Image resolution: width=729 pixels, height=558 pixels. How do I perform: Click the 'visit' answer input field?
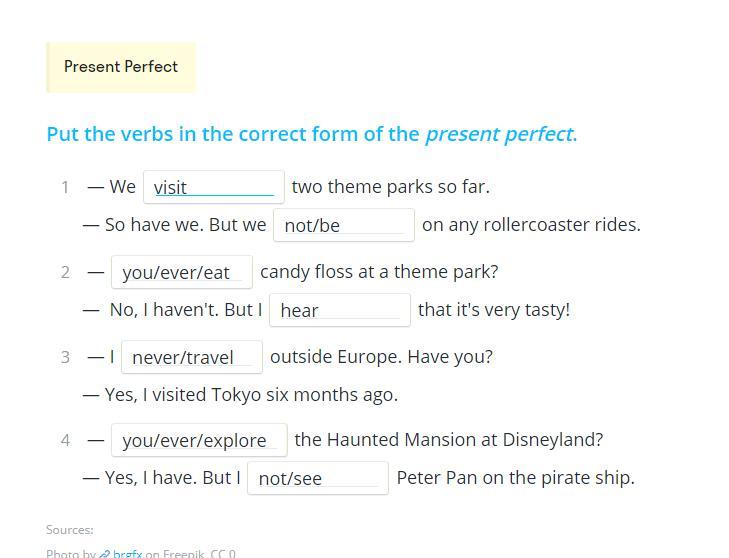click(x=213, y=187)
